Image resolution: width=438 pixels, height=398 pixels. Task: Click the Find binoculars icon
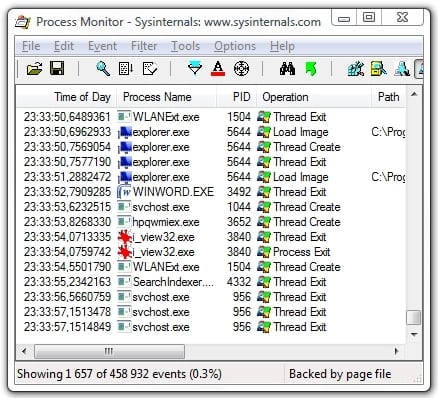287,69
